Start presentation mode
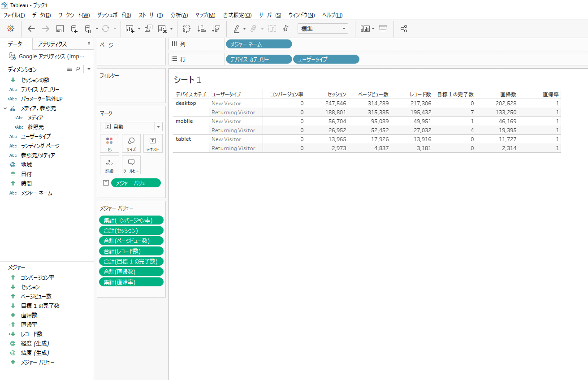Image resolution: width=588 pixels, height=380 pixels. coord(383,29)
